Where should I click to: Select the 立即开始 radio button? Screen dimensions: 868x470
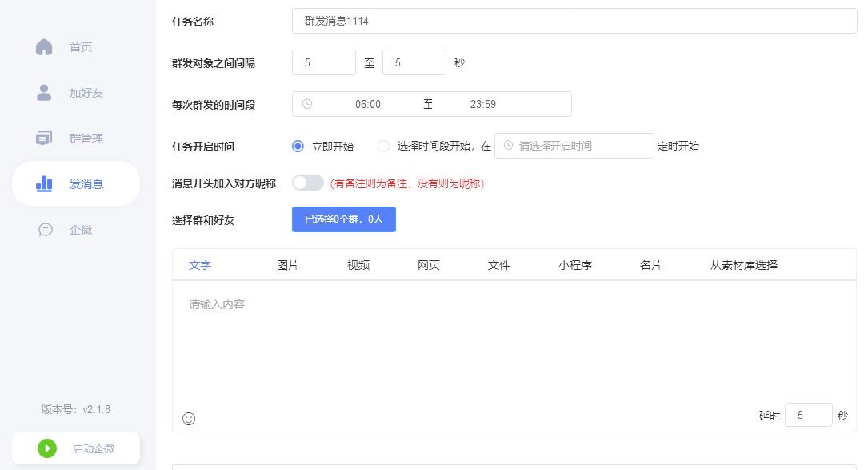298,147
